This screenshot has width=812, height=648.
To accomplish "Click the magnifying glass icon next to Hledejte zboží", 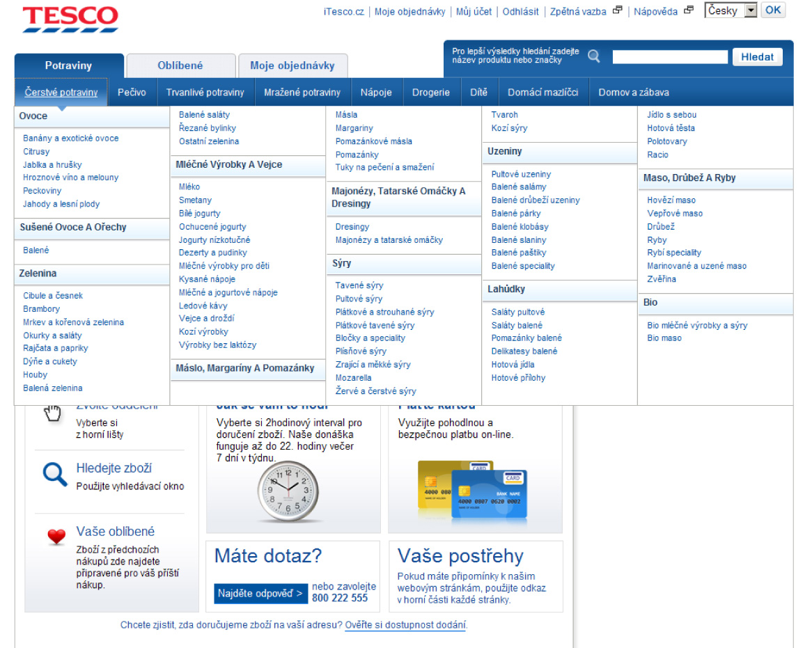I will pos(54,475).
